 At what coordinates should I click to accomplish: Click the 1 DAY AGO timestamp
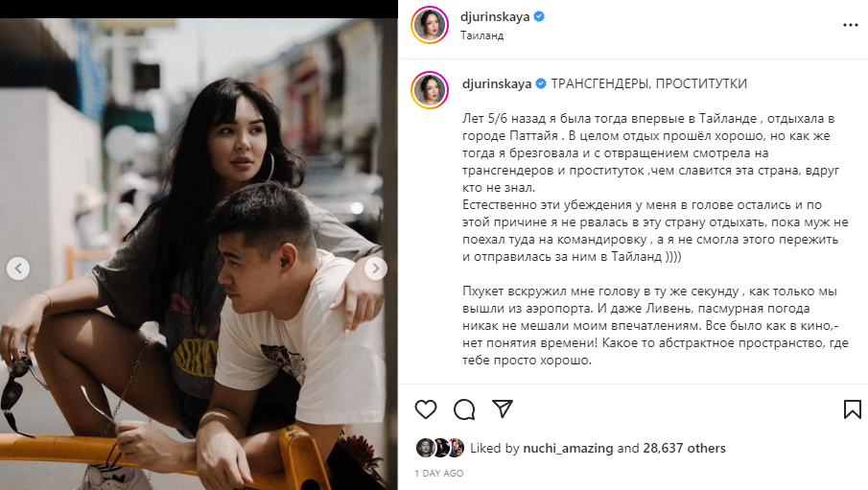tap(439, 474)
